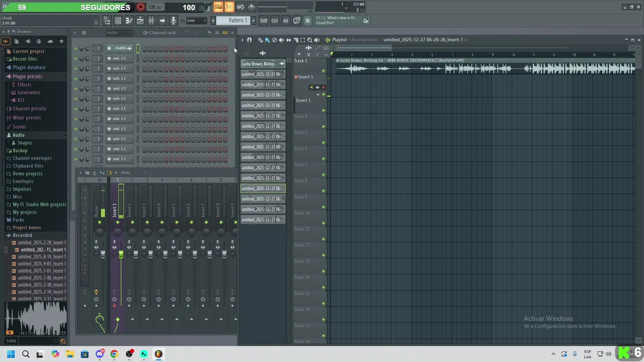Select the Zoom tool in Playlist
The width and height of the screenshot is (644, 362).
[309, 40]
